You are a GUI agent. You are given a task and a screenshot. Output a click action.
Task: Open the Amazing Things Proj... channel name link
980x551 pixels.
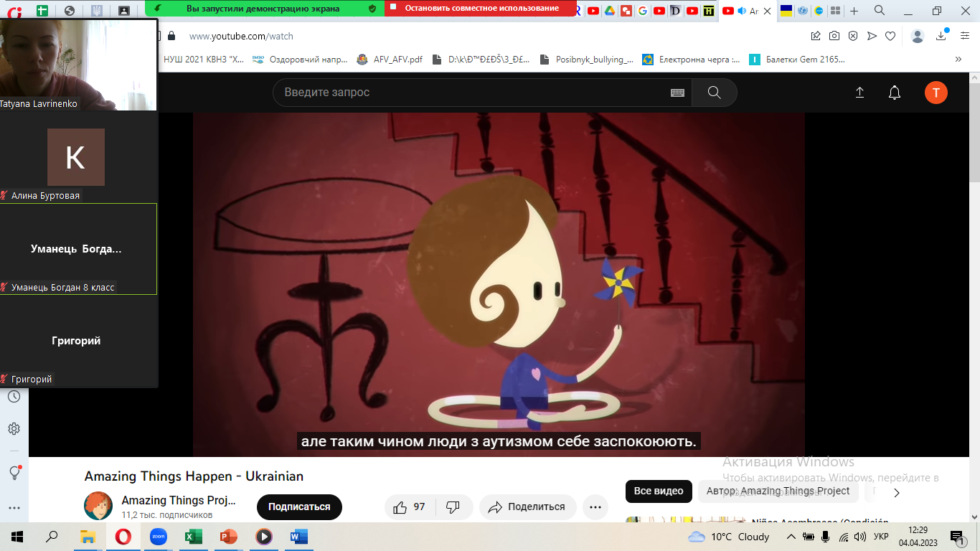179,501
